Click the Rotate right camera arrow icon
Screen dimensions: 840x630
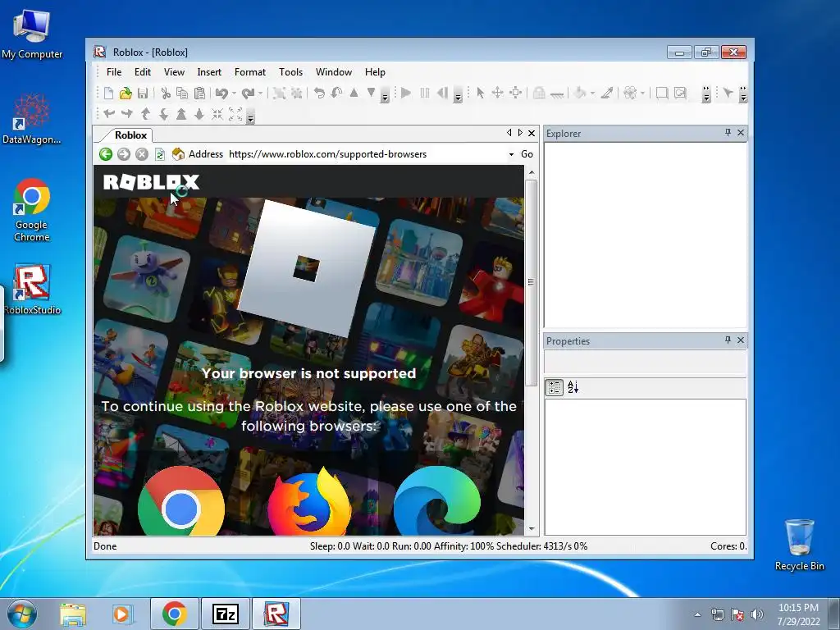[127, 114]
